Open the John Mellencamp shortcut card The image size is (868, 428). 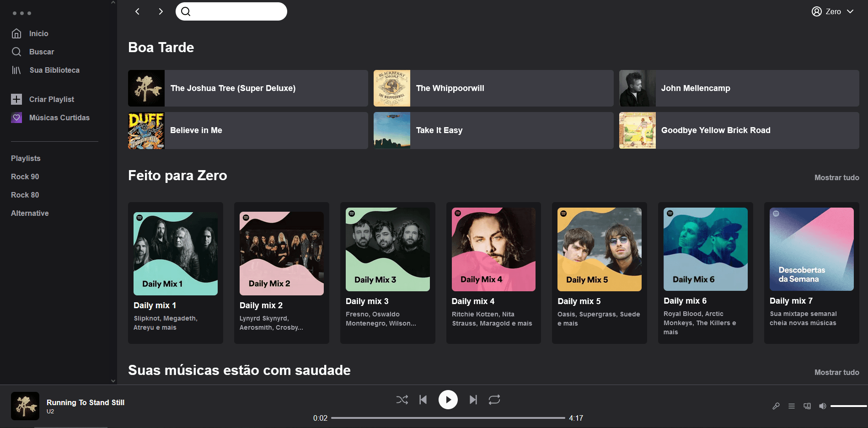pyautogui.click(x=739, y=88)
